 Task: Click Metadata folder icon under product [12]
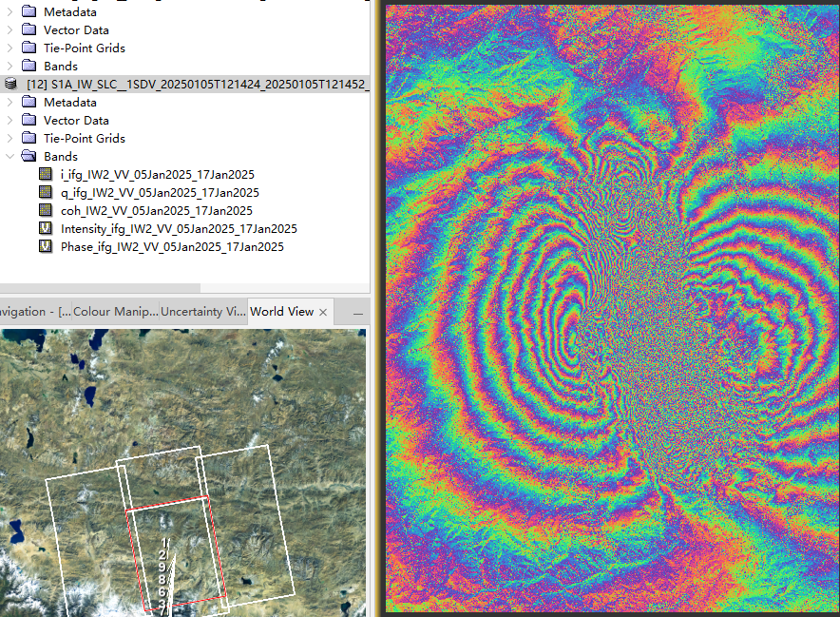29,102
